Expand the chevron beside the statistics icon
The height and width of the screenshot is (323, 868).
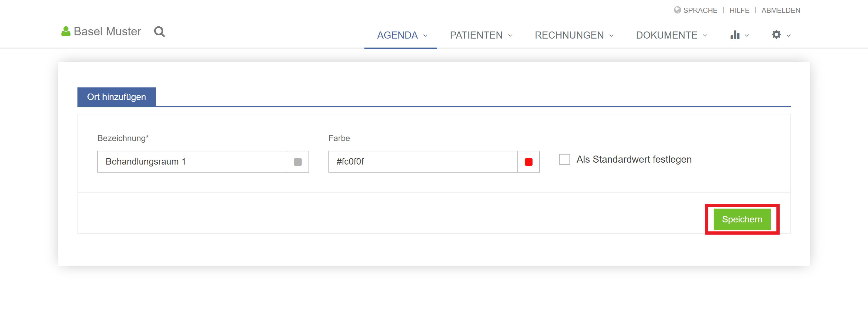click(747, 35)
